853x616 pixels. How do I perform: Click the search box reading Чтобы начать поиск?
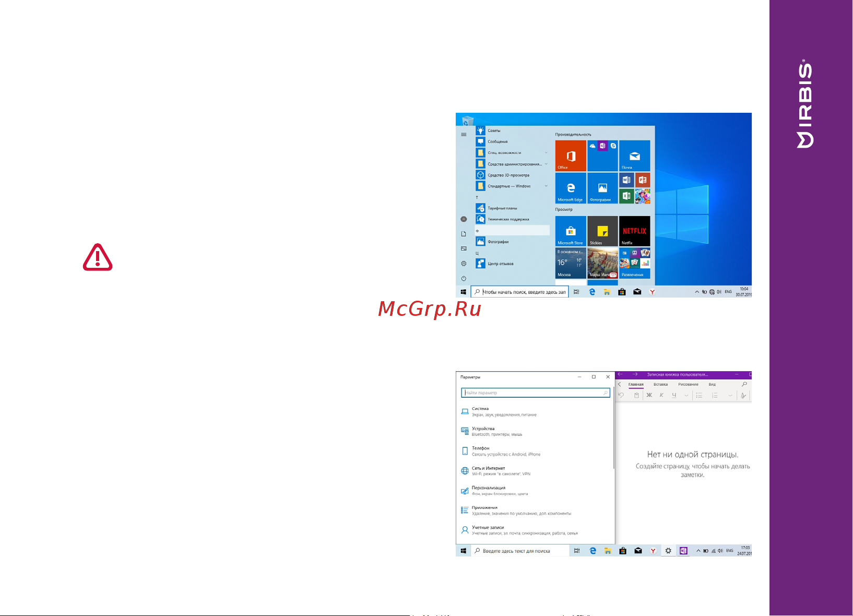[x=519, y=292]
